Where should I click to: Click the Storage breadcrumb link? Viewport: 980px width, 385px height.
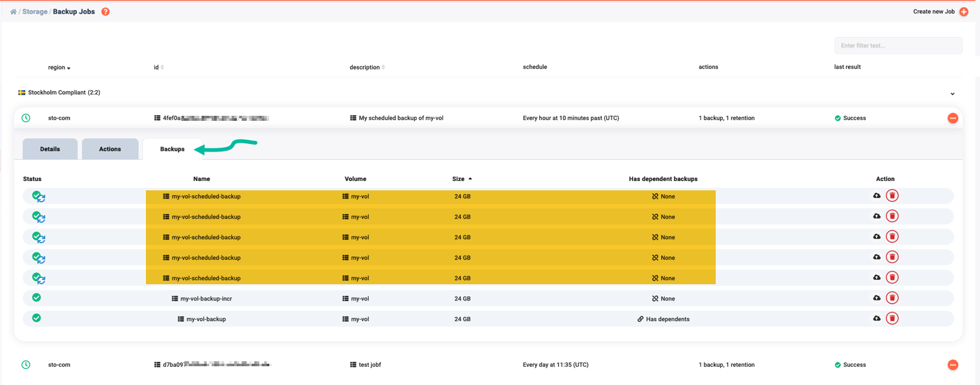point(35,12)
